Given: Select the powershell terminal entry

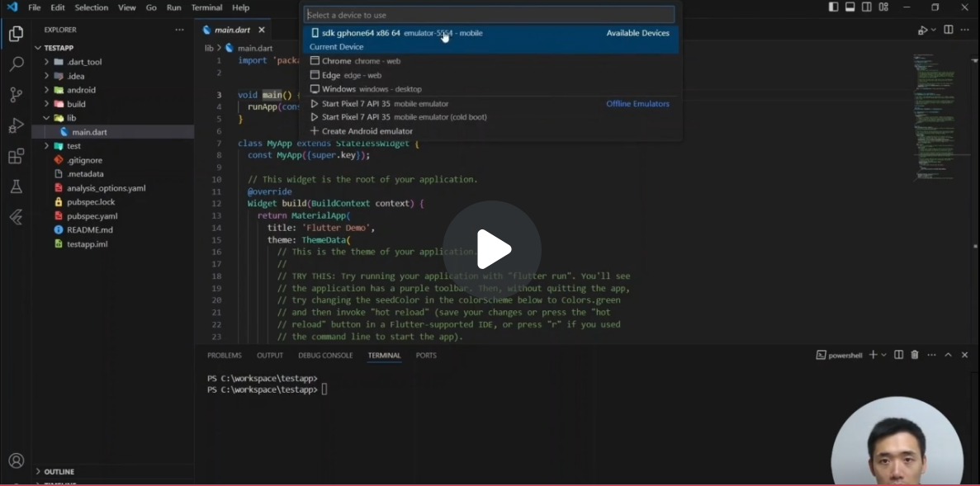Looking at the screenshot, I should click(840, 356).
